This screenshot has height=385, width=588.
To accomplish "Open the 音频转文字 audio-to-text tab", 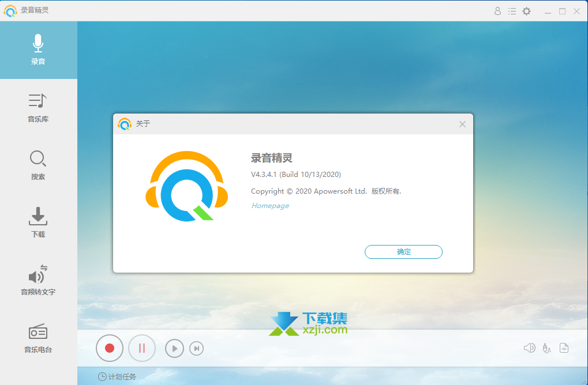I will click(38, 281).
